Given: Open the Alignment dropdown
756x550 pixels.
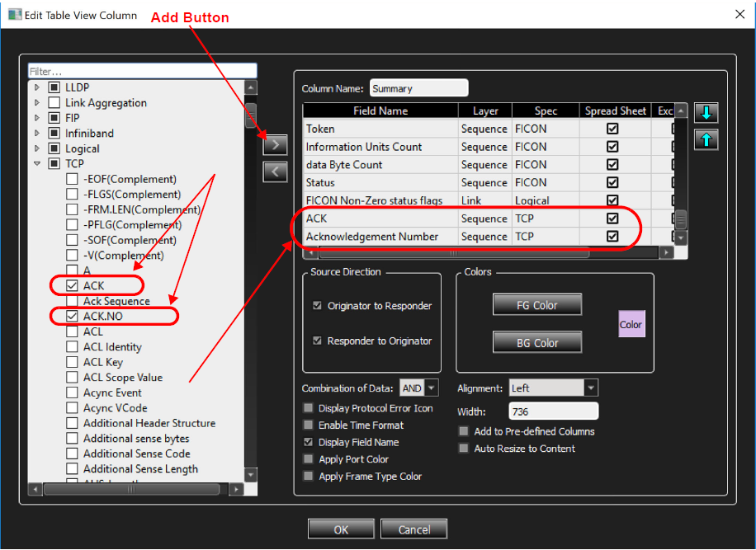Looking at the screenshot, I should click(x=591, y=388).
